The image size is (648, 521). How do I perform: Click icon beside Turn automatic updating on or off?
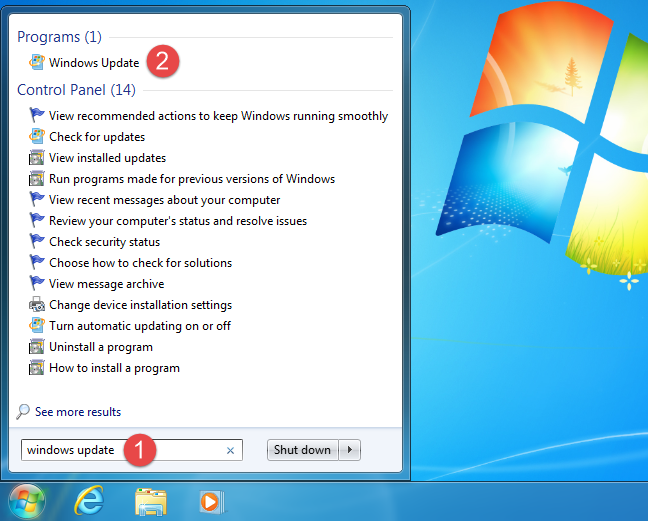[37, 326]
